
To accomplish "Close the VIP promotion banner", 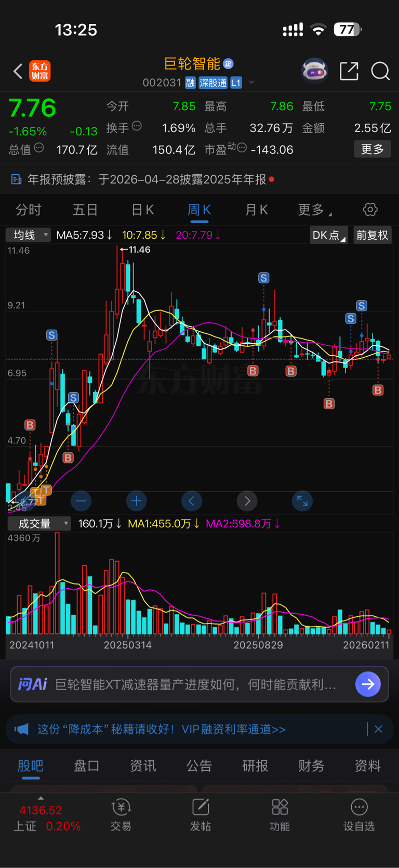I will pos(378,729).
